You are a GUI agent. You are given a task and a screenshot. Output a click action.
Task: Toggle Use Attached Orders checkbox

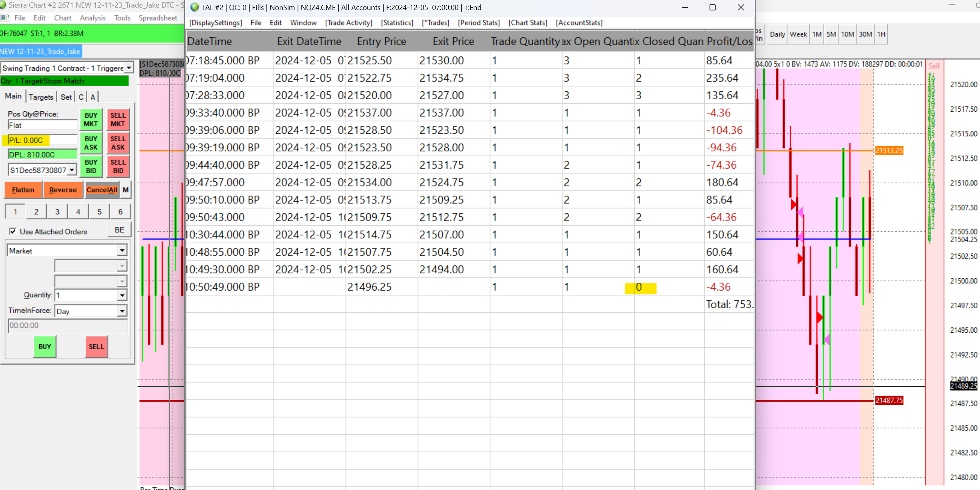tap(13, 231)
